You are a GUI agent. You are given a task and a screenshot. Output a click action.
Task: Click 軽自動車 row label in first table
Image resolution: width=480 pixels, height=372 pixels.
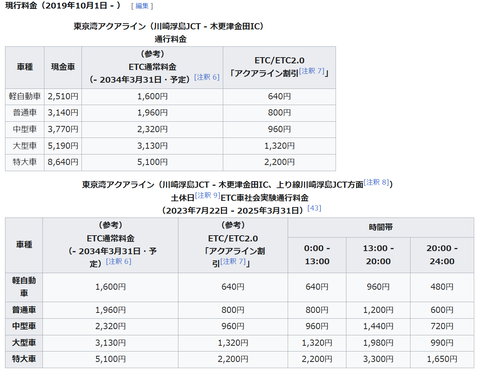(25, 96)
